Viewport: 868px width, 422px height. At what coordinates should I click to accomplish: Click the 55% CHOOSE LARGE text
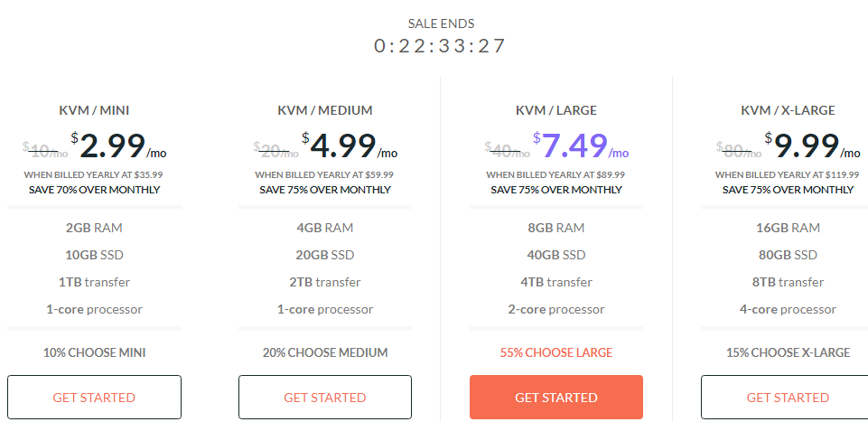(x=556, y=352)
